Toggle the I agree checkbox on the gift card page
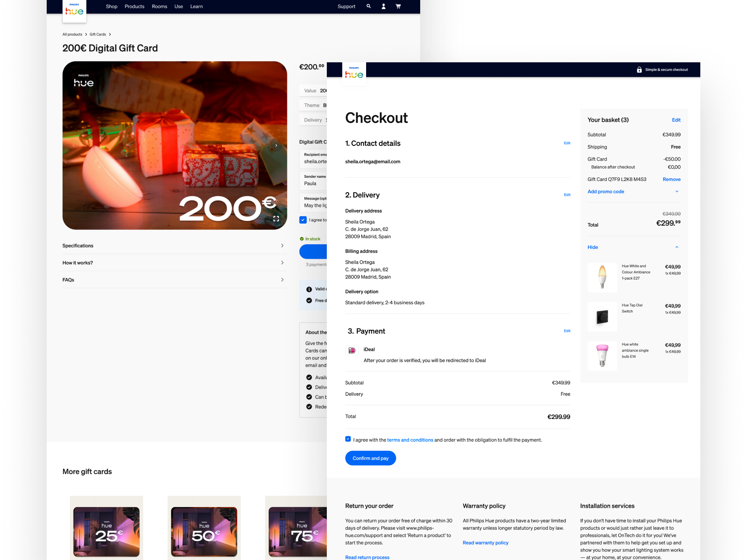The height and width of the screenshot is (560, 747). [303, 220]
